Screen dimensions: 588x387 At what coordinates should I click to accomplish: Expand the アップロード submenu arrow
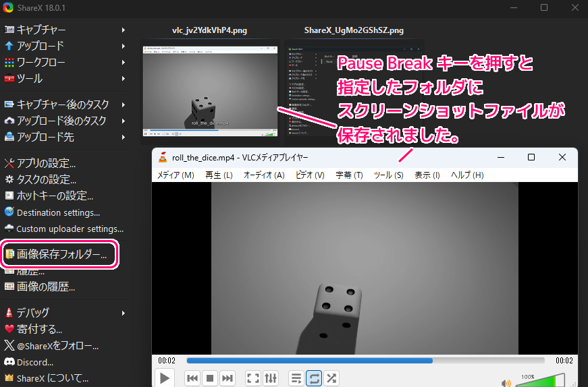[x=124, y=46]
